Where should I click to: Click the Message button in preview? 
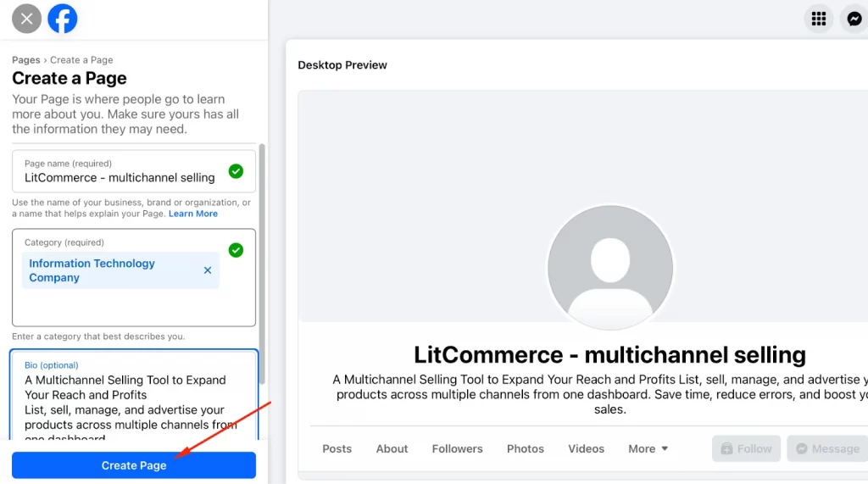(828, 448)
